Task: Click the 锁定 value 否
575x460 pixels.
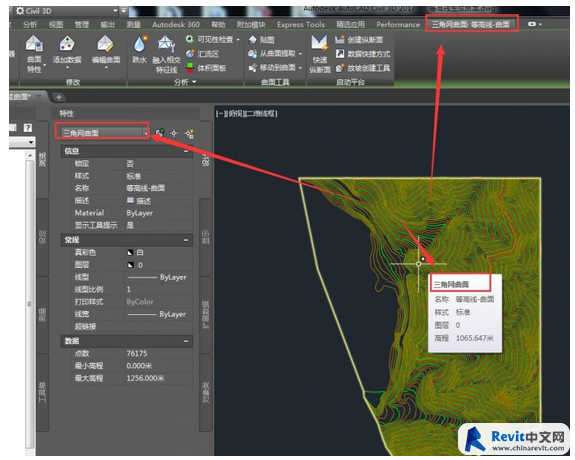Action: (130, 164)
